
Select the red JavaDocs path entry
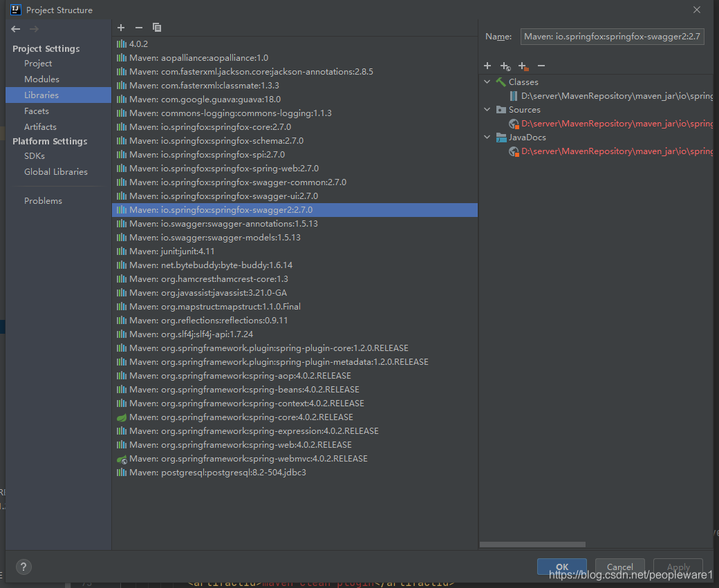coord(617,151)
